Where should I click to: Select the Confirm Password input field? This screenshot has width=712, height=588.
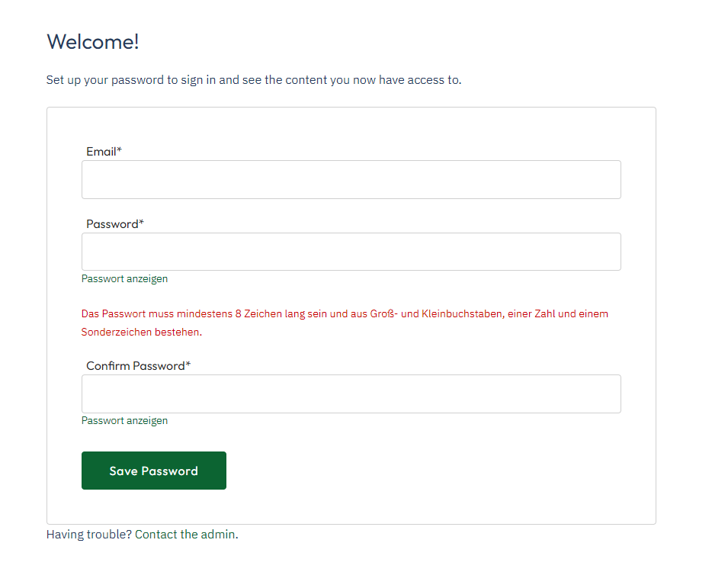(x=351, y=394)
